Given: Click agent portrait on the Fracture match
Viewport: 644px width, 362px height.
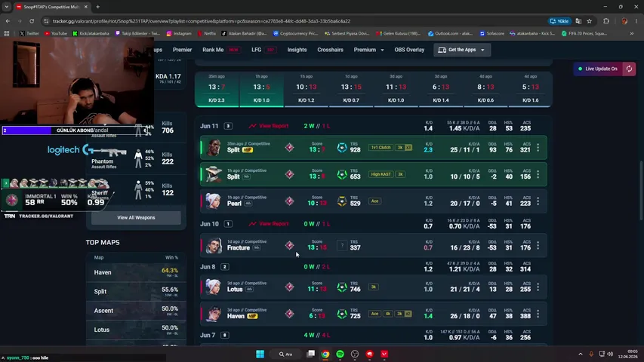Looking at the screenshot, I should (x=214, y=245).
